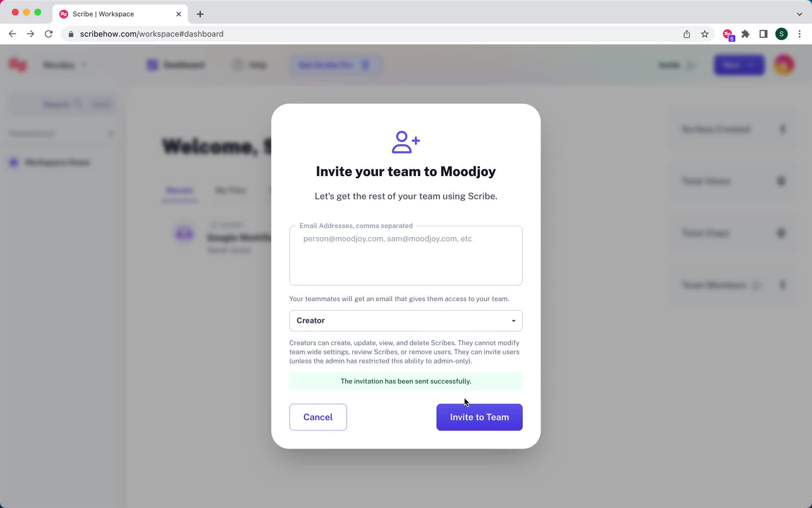This screenshot has width=812, height=508.
Task: Click the Invite to Team button
Action: coord(479,417)
